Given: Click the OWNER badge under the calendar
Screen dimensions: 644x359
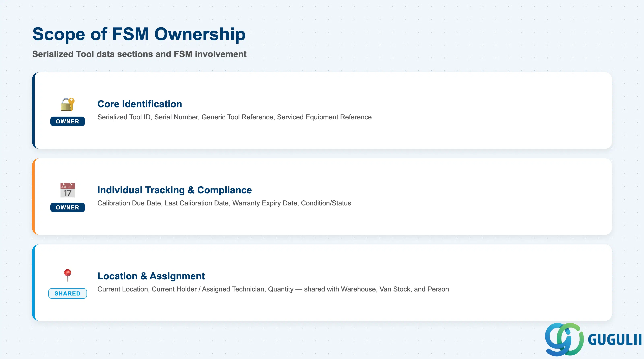Looking at the screenshot, I should 67,207.
